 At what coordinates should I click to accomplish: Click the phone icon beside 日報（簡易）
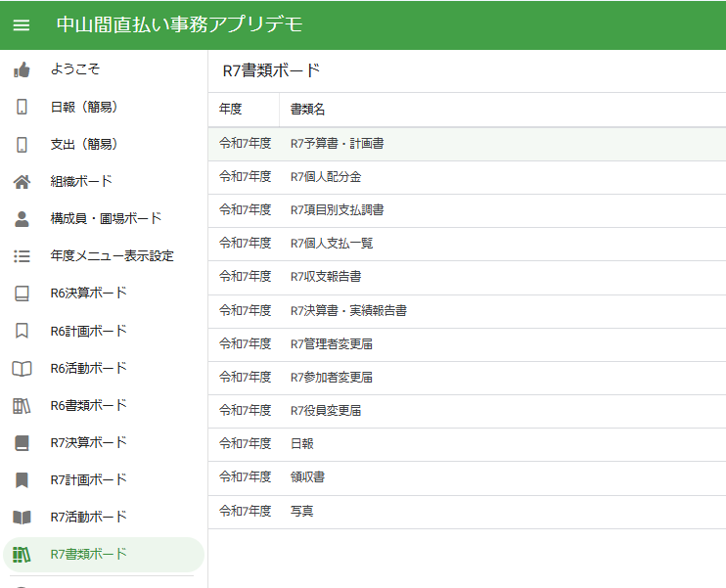pos(22,107)
